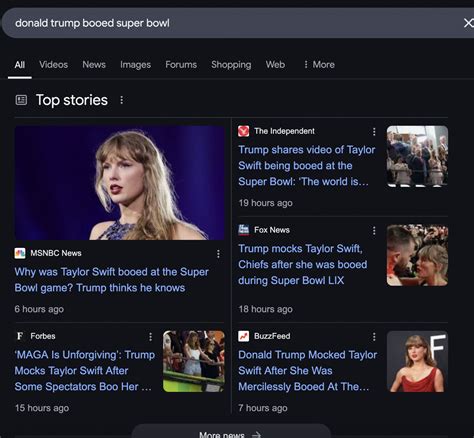Click the Fox News logo icon
Image resolution: width=474 pixels, height=438 pixels.
244,230
